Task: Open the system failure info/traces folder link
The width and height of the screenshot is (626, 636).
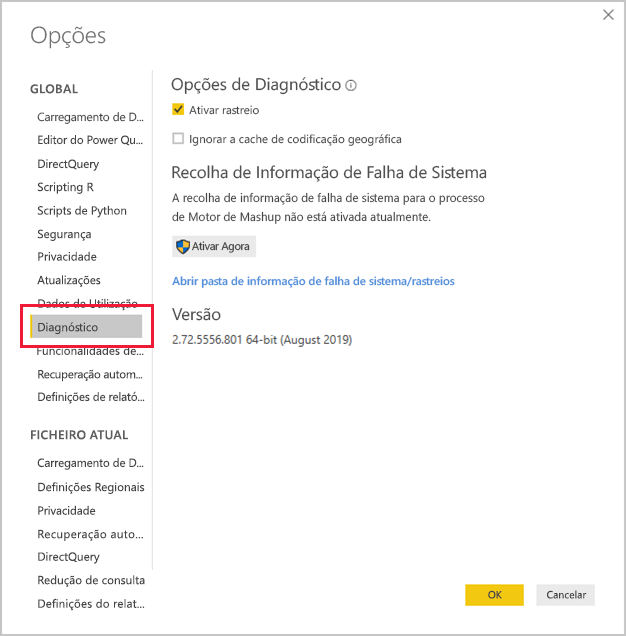Action: point(313,281)
